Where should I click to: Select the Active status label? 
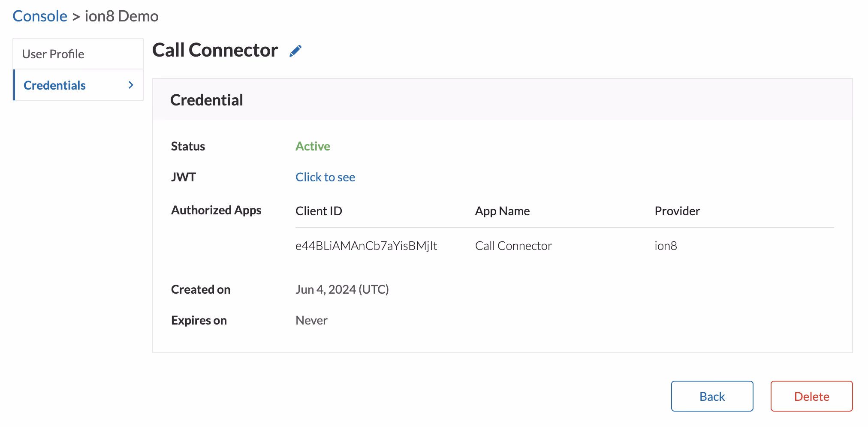[312, 146]
